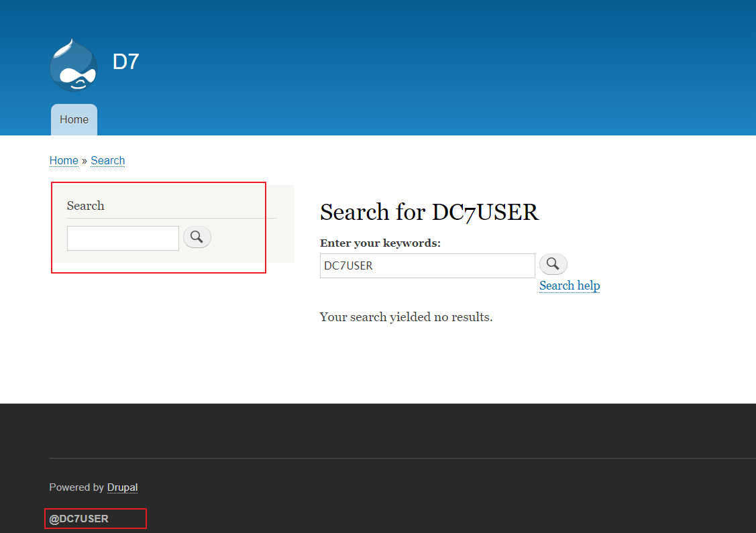Click the sidebar Search block input field
The height and width of the screenshot is (533, 756).
point(123,238)
